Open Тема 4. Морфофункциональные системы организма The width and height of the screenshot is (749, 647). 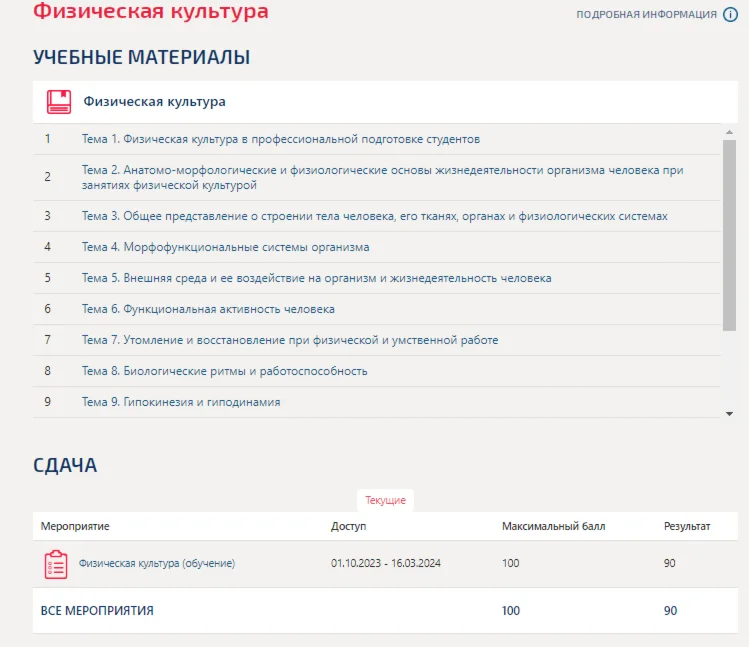pyautogui.click(x=225, y=247)
